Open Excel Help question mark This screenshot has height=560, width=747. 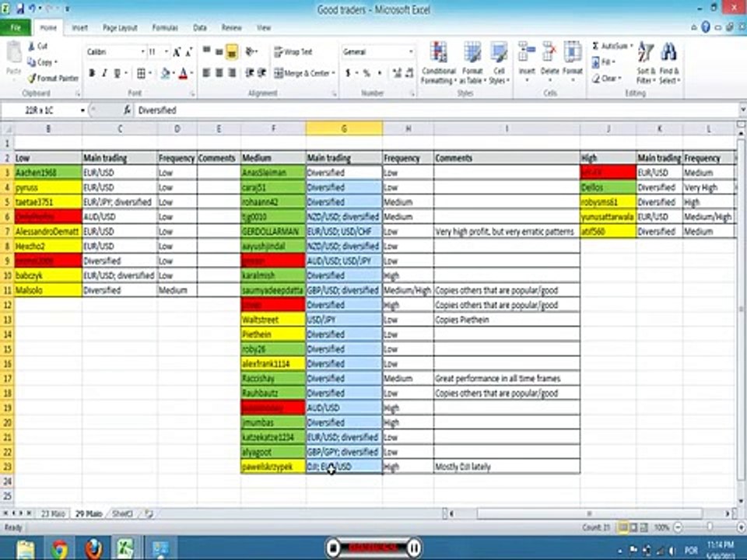(x=706, y=27)
